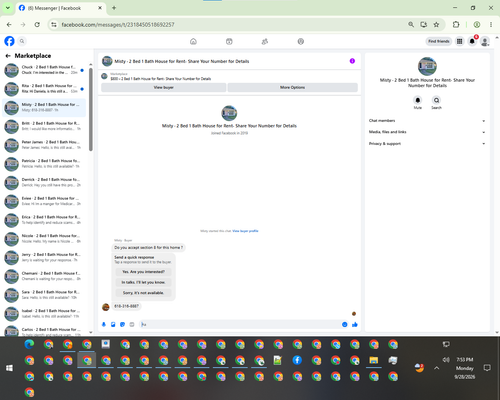Open the Marketplace storefront icon in top navigation

(229, 41)
